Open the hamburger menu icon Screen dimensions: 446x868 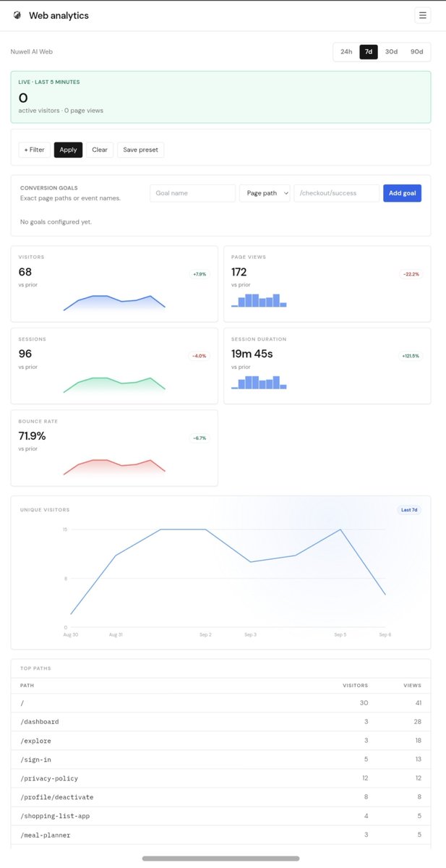tap(423, 15)
